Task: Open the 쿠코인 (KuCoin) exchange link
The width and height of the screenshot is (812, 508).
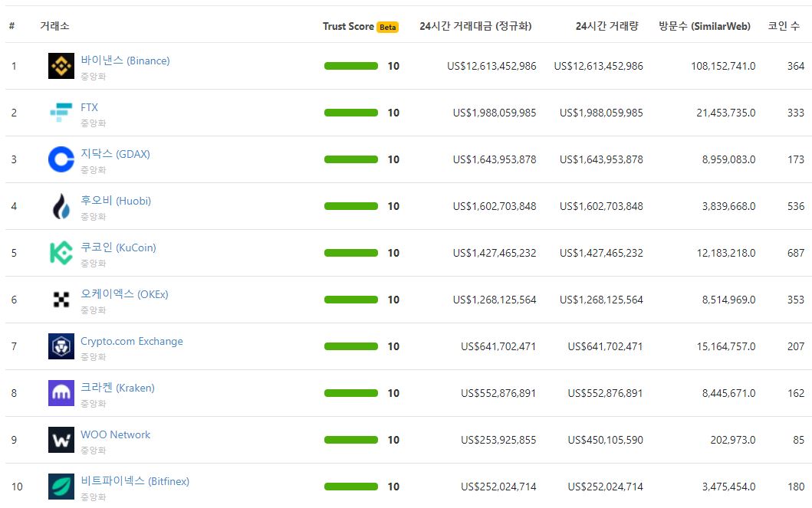Action: pyautogui.click(x=118, y=247)
